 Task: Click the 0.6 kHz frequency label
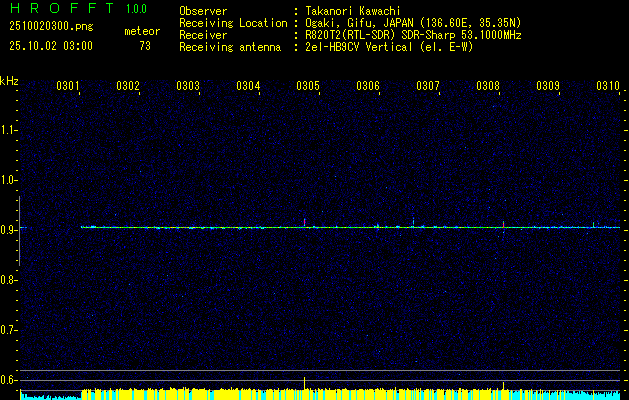(x=9, y=380)
